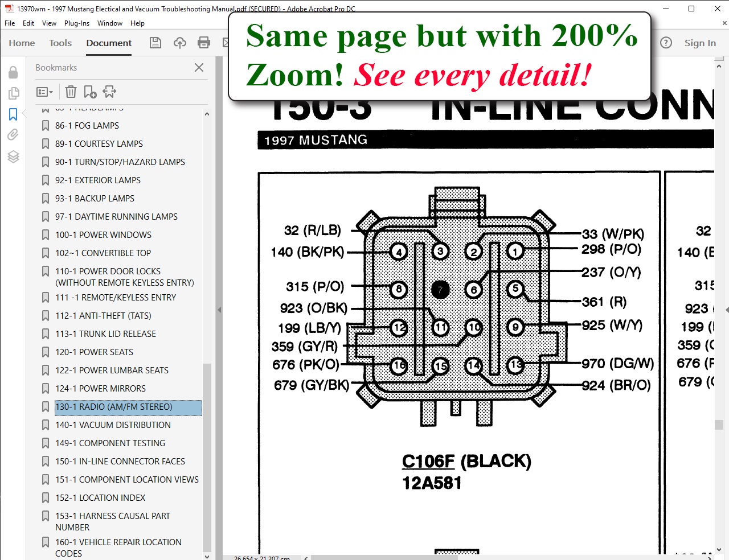Open the Window menu
Image resolution: width=729 pixels, height=560 pixels.
[110, 23]
